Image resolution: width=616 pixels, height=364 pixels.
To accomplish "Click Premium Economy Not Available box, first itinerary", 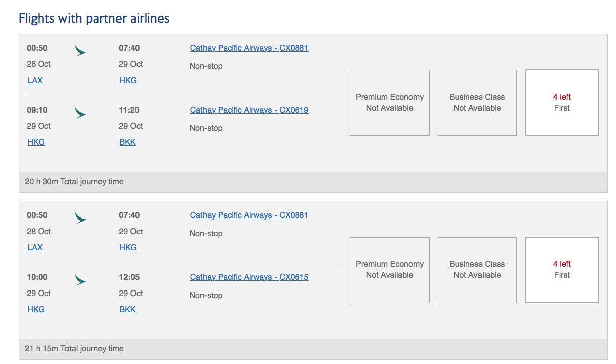I will pyautogui.click(x=389, y=103).
